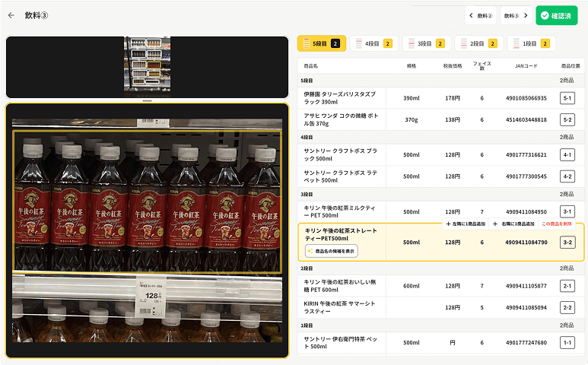Screen dimensions: 588x365
Task: Switch to the 3段目 tab
Action: [x=427, y=43]
